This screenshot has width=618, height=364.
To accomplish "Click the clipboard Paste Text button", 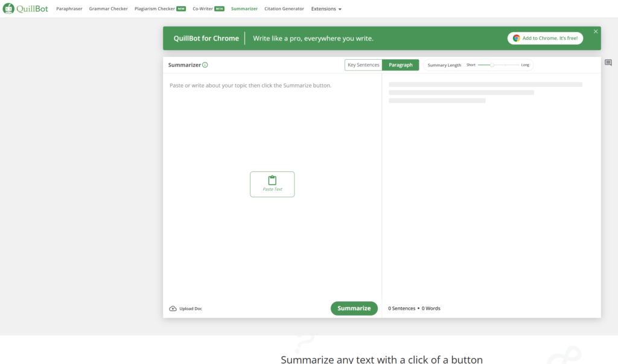I will (272, 184).
